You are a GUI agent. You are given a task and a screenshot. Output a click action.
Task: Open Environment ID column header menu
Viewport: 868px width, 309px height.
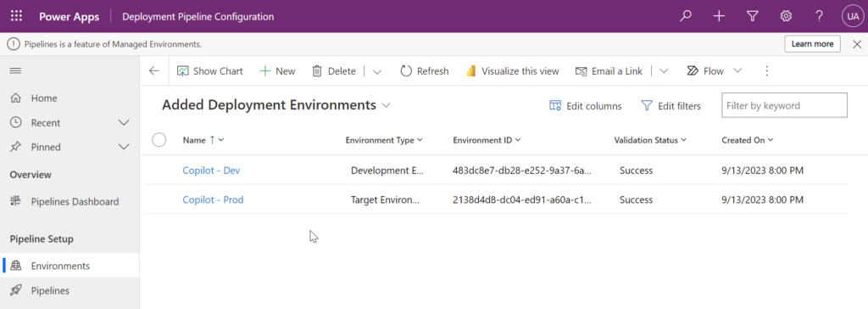[x=487, y=140]
